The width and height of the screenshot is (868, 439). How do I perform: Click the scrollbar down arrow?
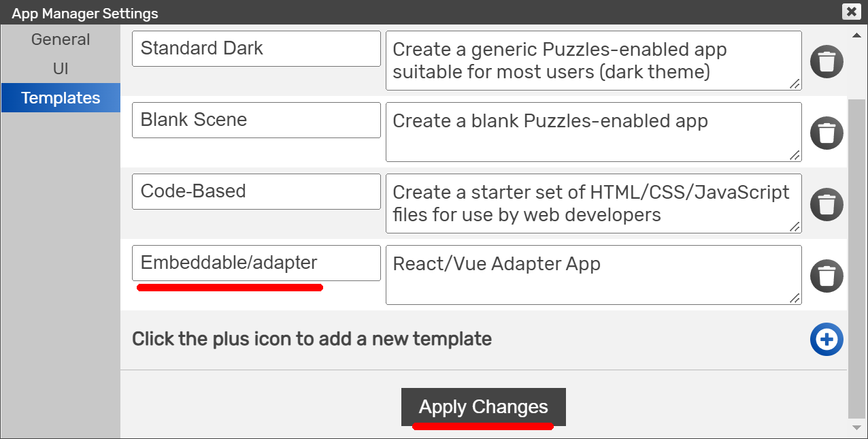pos(857,427)
